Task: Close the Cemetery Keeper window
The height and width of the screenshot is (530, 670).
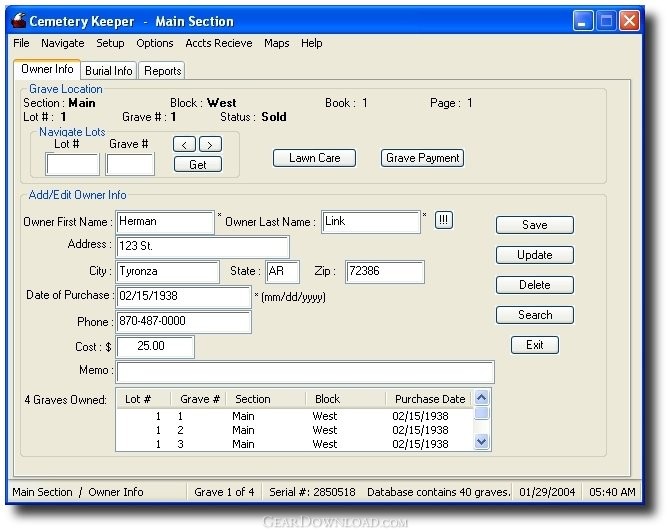Action: (629, 21)
